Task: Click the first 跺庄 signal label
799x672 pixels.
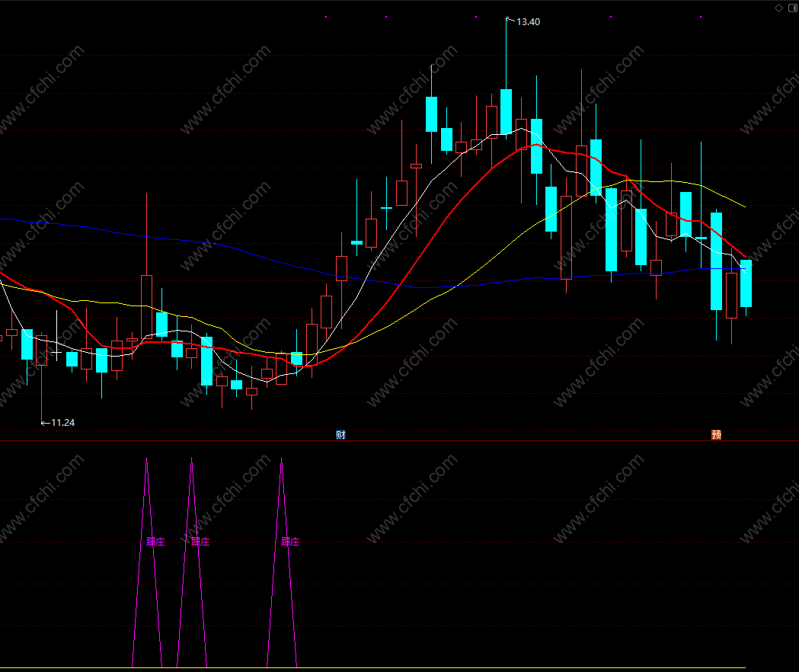Action: 155,542
